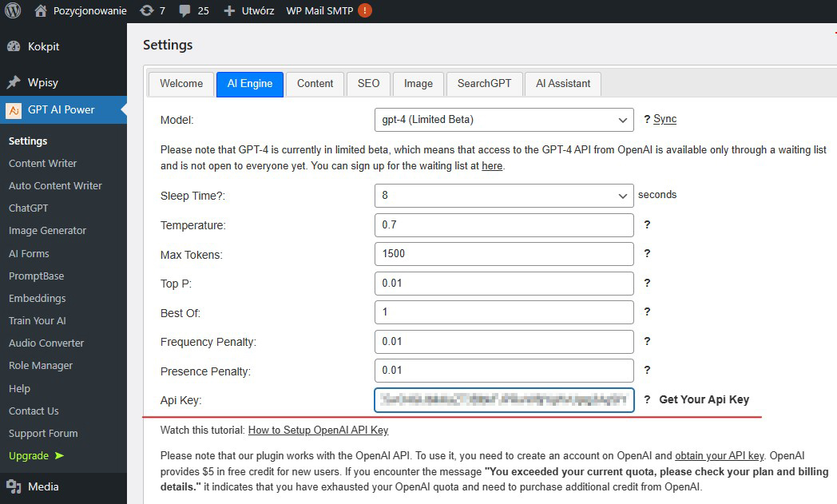This screenshot has width=837, height=504.
Task: Open Image Generator in the sidebar
Action: (47, 231)
